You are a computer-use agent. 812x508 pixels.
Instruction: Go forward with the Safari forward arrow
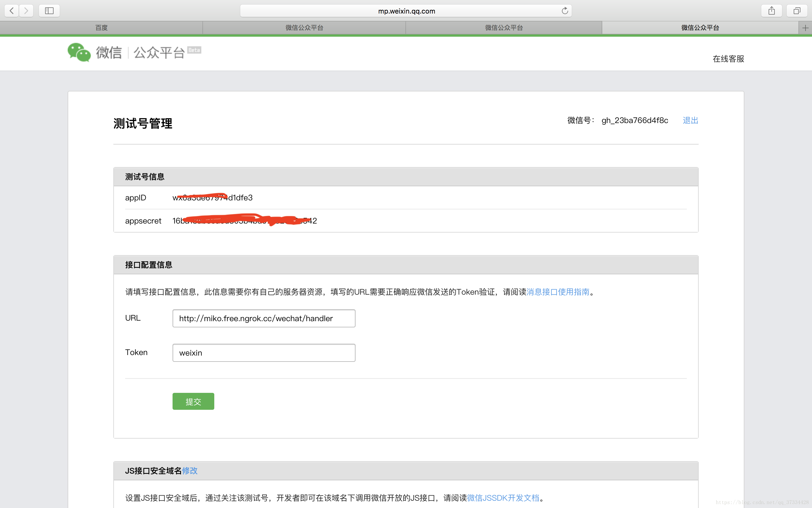pyautogui.click(x=26, y=11)
